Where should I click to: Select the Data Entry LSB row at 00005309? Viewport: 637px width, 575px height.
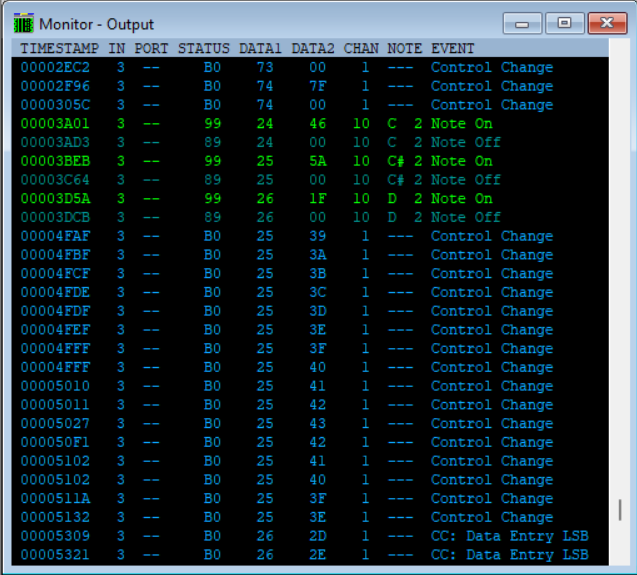click(310, 536)
